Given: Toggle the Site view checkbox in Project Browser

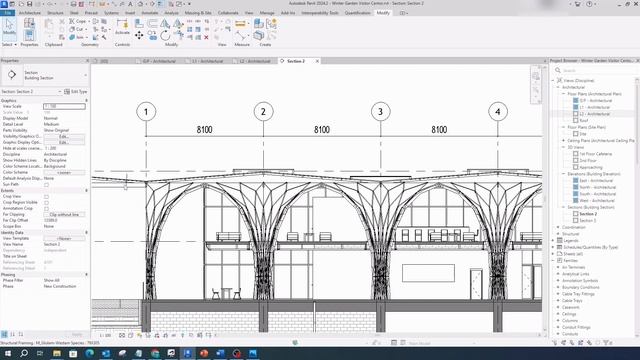Looking at the screenshot, I should coord(576,134).
